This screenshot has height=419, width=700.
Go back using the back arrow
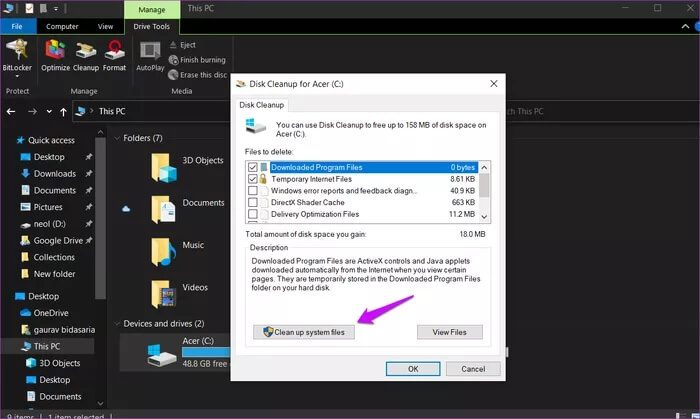pyautogui.click(x=11, y=111)
